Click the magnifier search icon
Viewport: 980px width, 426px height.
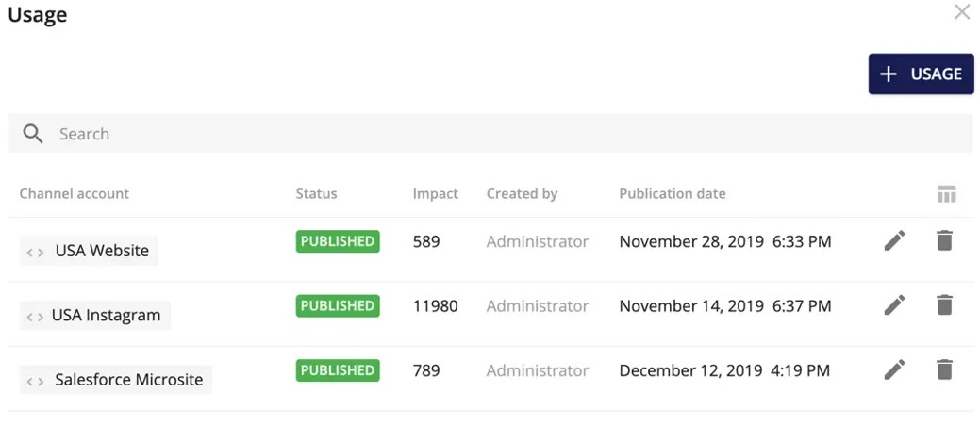click(32, 134)
